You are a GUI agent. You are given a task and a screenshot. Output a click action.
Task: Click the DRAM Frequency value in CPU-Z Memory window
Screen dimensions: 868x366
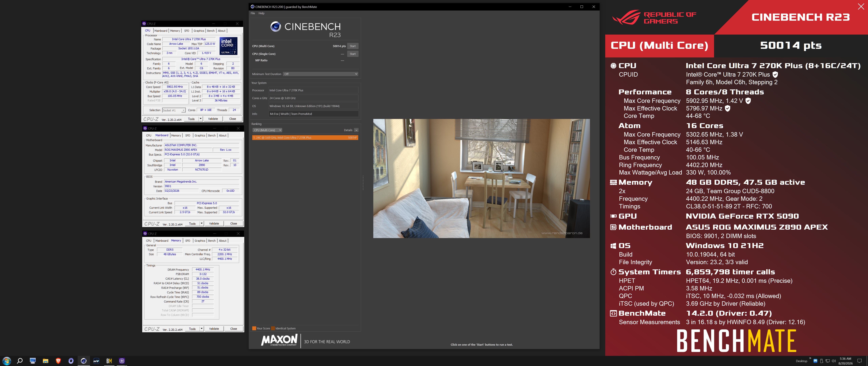pyautogui.click(x=203, y=270)
